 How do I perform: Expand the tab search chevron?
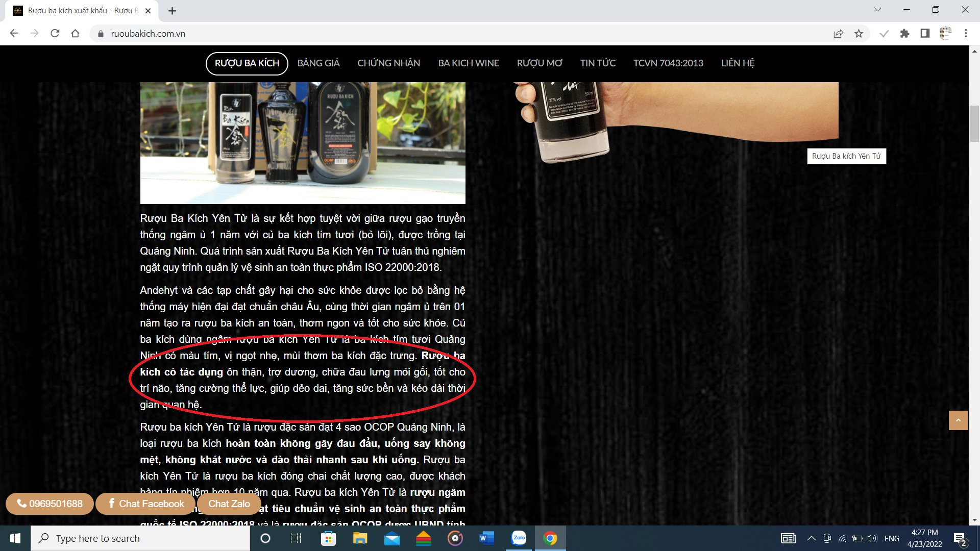(877, 10)
